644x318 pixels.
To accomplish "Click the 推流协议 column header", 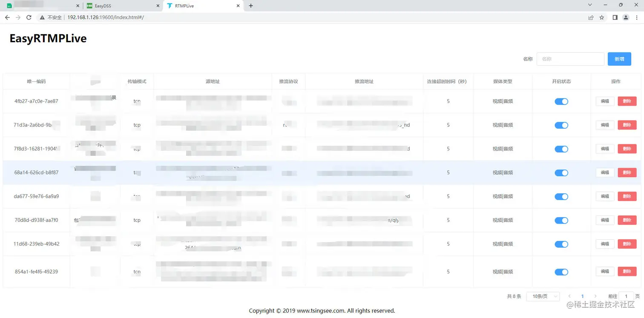I will coord(288,81).
